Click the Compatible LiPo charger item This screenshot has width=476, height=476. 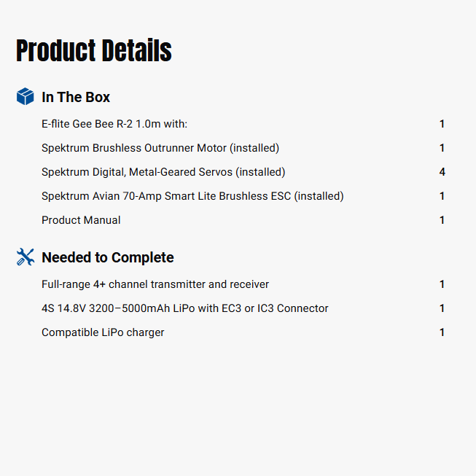point(103,332)
